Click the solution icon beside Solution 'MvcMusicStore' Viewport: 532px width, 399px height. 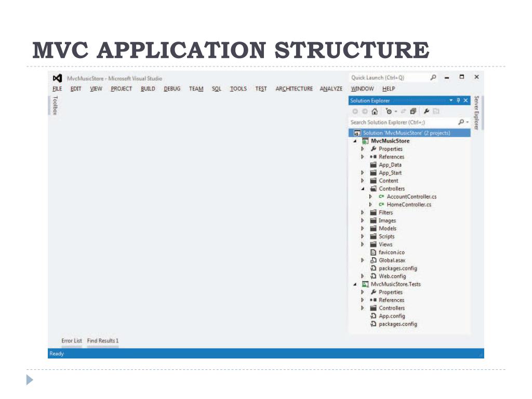coord(357,133)
